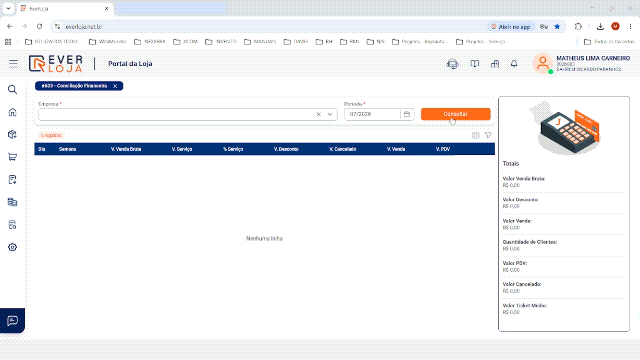Open the NIS bookmark folder
This screenshot has height=360, width=640.
click(x=376, y=42)
